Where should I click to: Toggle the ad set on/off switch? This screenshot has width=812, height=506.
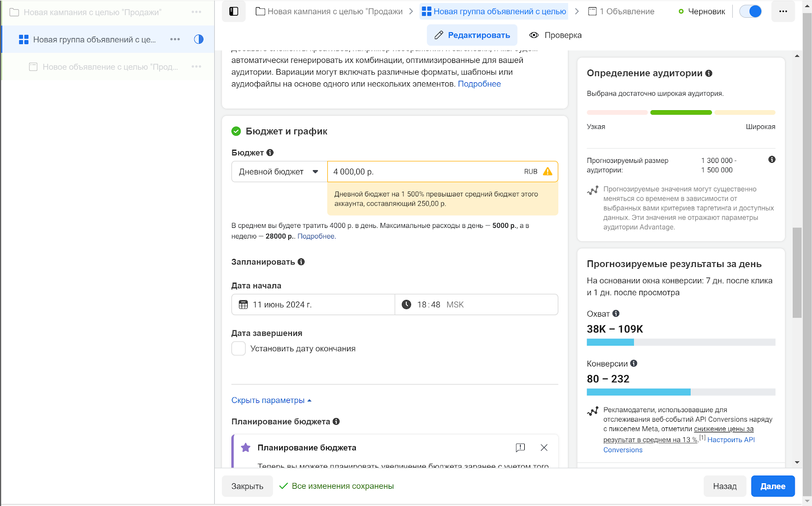pos(751,11)
